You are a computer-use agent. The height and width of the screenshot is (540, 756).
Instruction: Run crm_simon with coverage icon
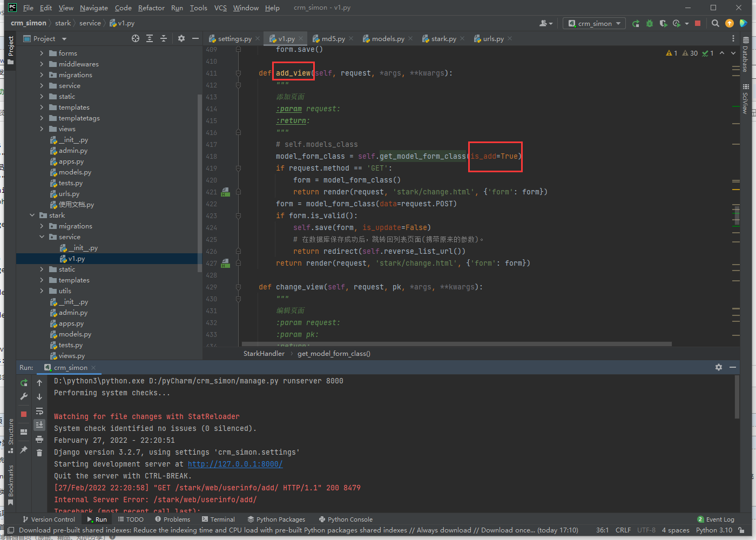tap(664, 23)
